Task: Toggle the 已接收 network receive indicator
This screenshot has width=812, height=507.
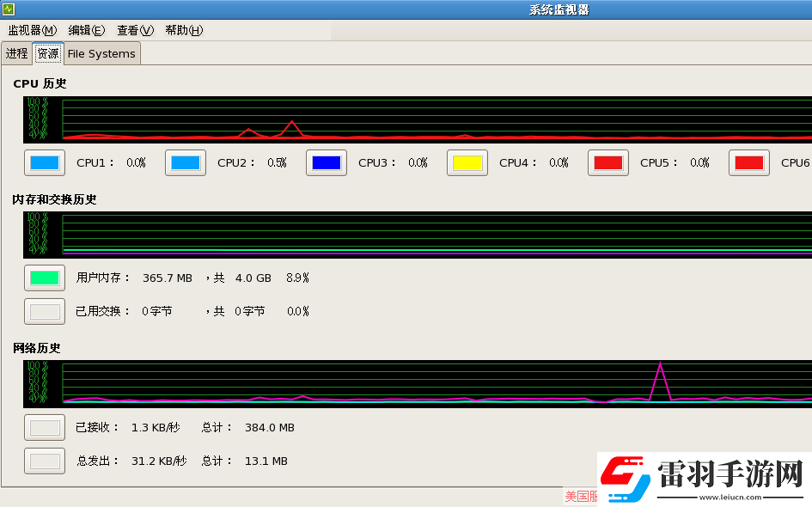Action: pyautogui.click(x=44, y=427)
